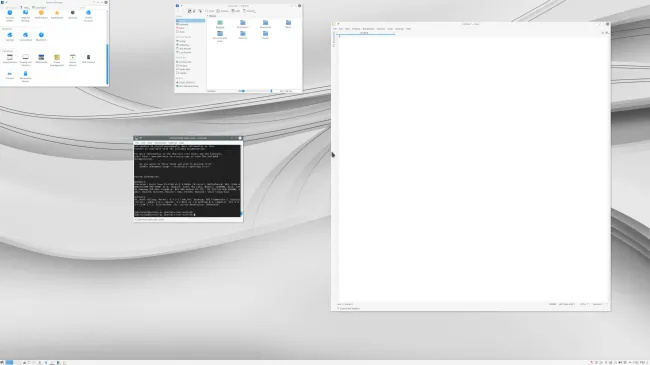Open the Applications star icon settings
This screenshot has width=650, height=365.
57,15
